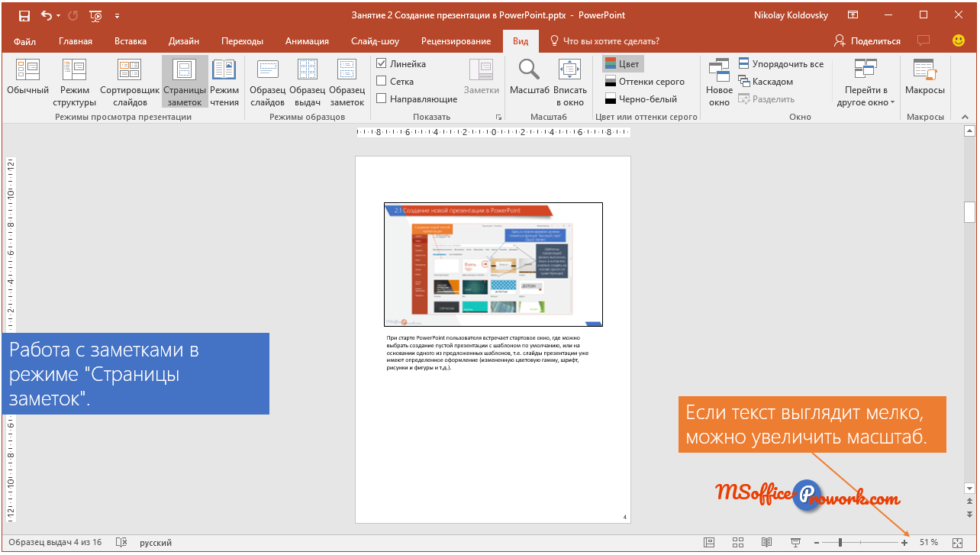Screen dimensions: 980x555
Task: Open Макросы macros button
Action: [x=925, y=76]
